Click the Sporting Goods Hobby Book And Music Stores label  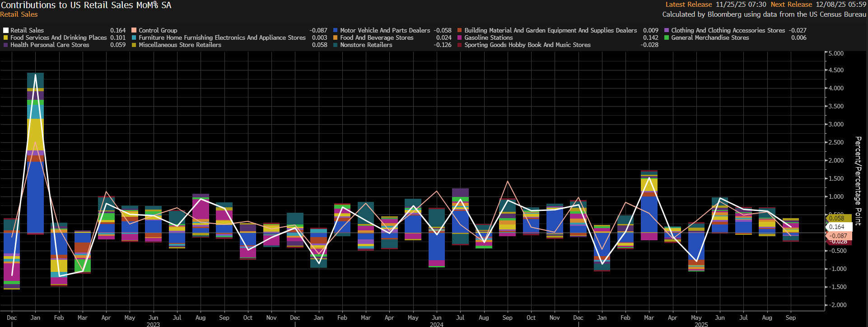[527, 45]
